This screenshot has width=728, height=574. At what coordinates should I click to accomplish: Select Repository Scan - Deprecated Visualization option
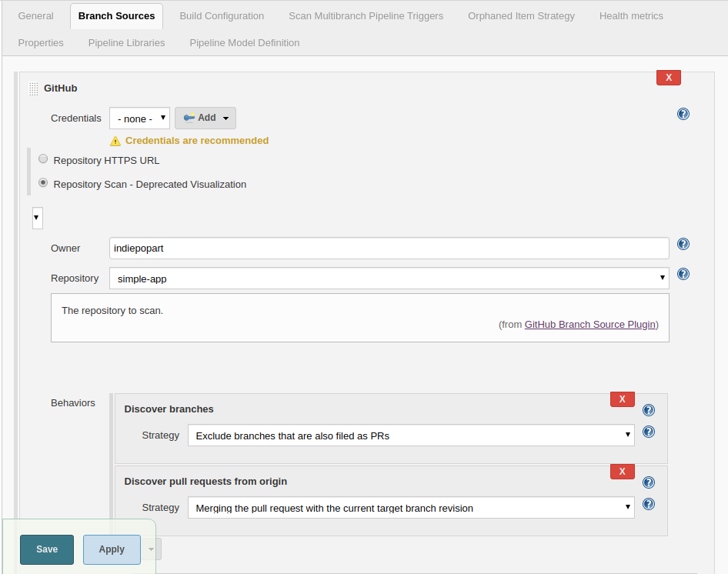coord(43,183)
